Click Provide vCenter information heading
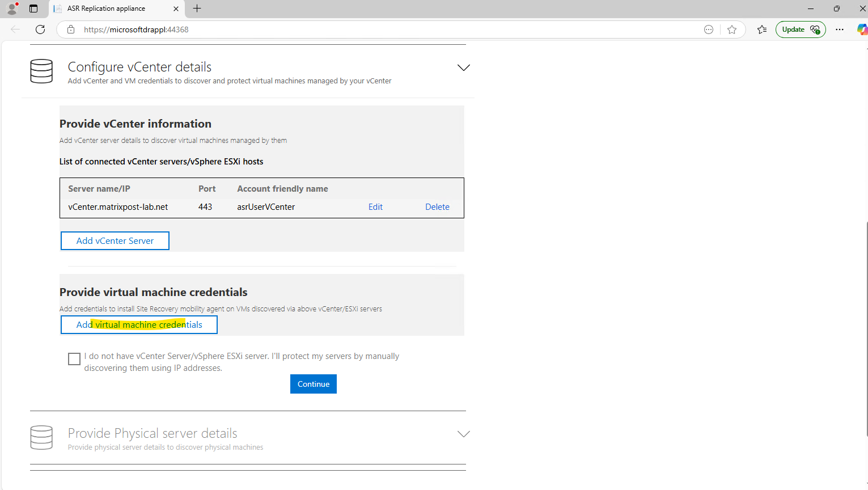 tap(136, 124)
